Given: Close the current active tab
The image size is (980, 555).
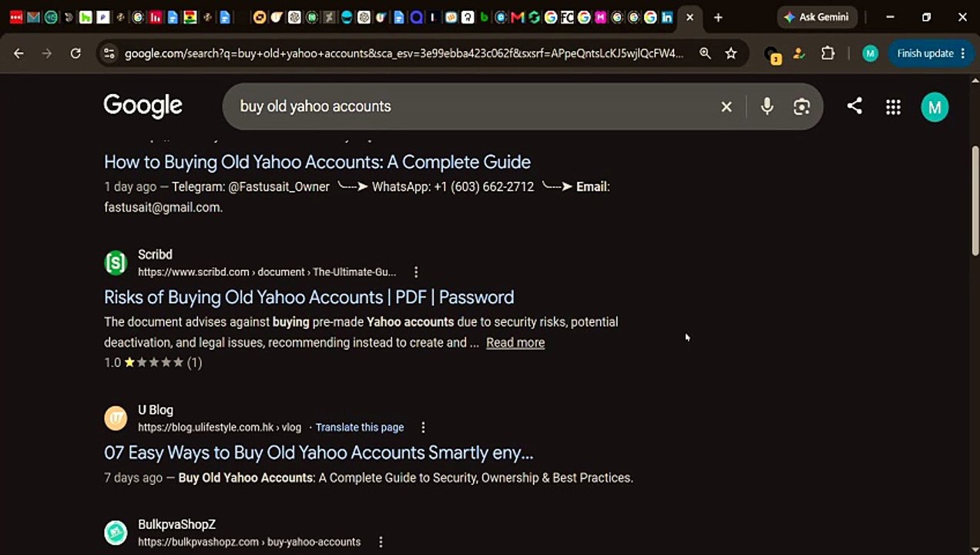Looking at the screenshot, I should pyautogui.click(x=690, y=17).
